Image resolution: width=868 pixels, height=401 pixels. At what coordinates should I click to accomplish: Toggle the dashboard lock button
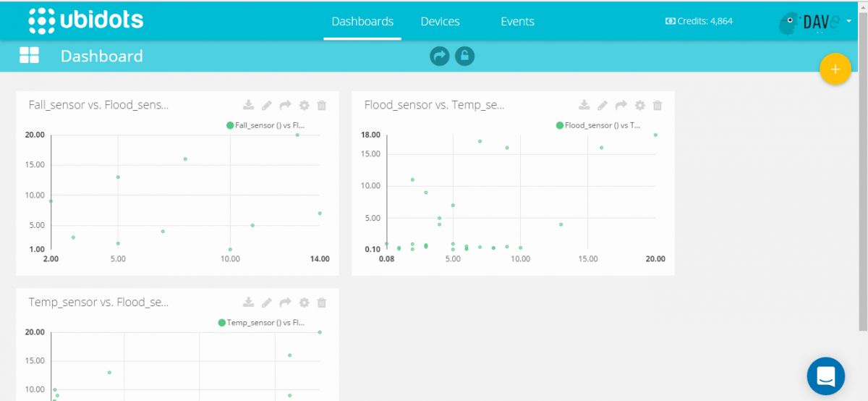(464, 56)
